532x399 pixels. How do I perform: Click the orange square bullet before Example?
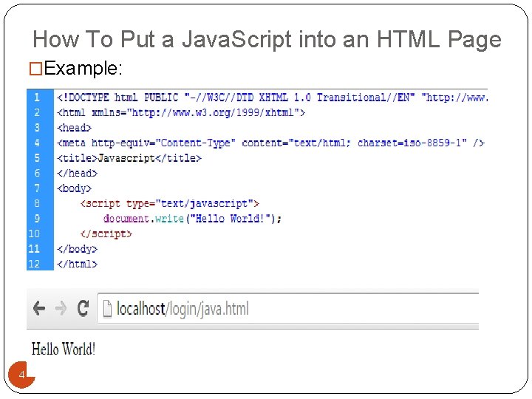35,69
